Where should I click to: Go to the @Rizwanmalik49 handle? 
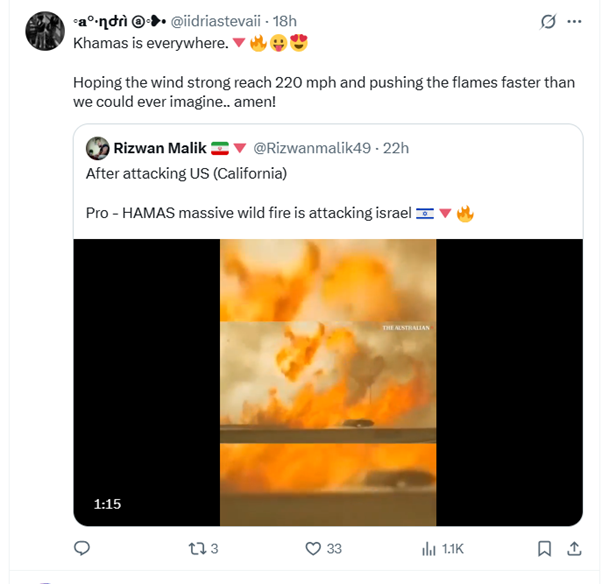pos(312,148)
